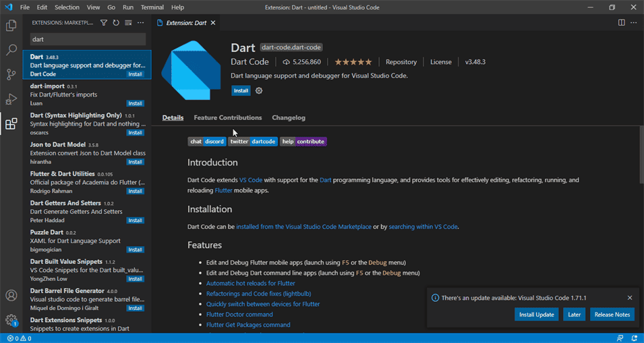Image resolution: width=644 pixels, height=343 pixels.
Task: Open the Selection menu
Action: click(x=67, y=7)
